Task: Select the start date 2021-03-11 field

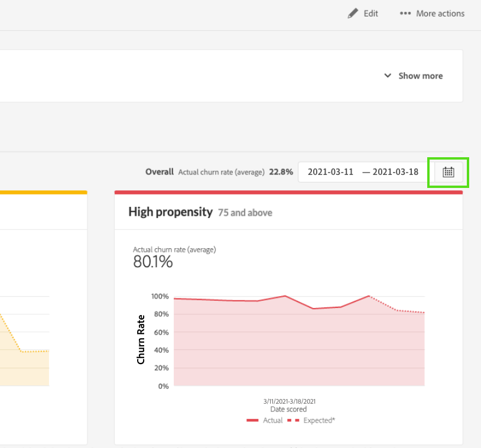Action: (330, 172)
